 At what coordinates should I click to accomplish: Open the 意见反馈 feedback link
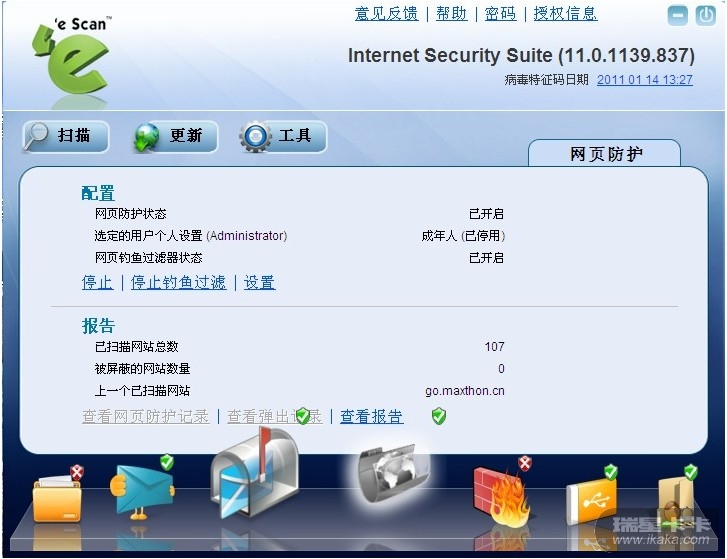tap(386, 13)
